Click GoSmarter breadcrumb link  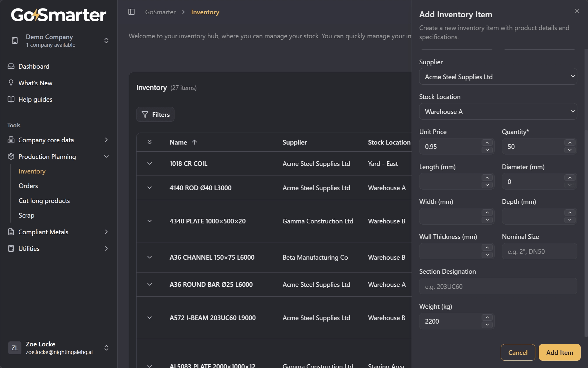click(160, 12)
